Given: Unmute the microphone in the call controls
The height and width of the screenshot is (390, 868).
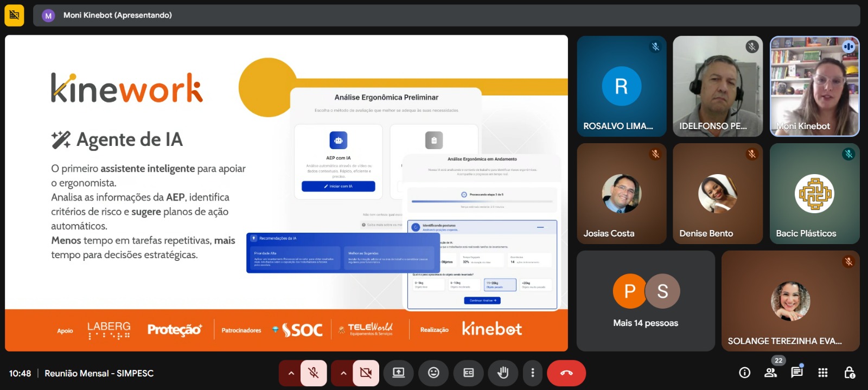Looking at the screenshot, I should [314, 373].
